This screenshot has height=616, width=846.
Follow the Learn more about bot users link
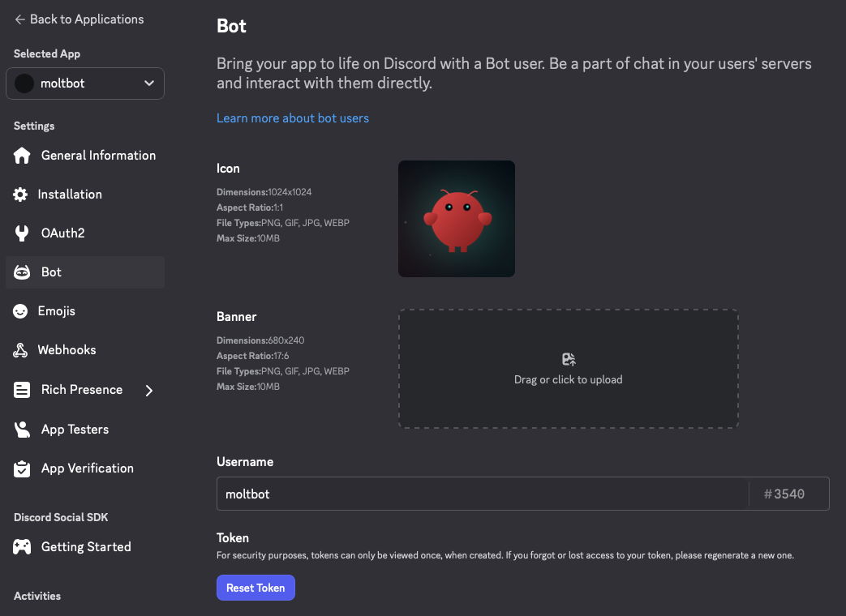[x=293, y=118]
